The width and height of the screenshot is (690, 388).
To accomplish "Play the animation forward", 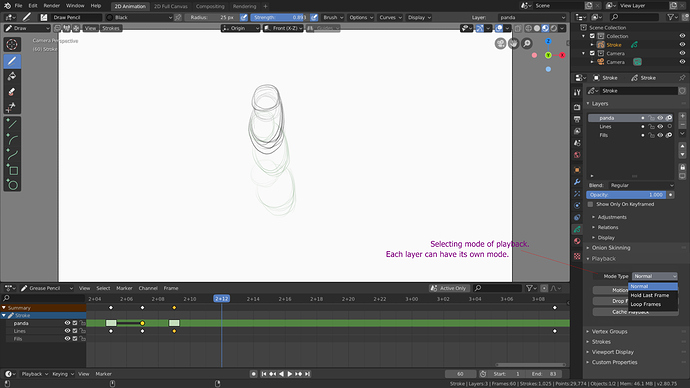I will 290,374.
